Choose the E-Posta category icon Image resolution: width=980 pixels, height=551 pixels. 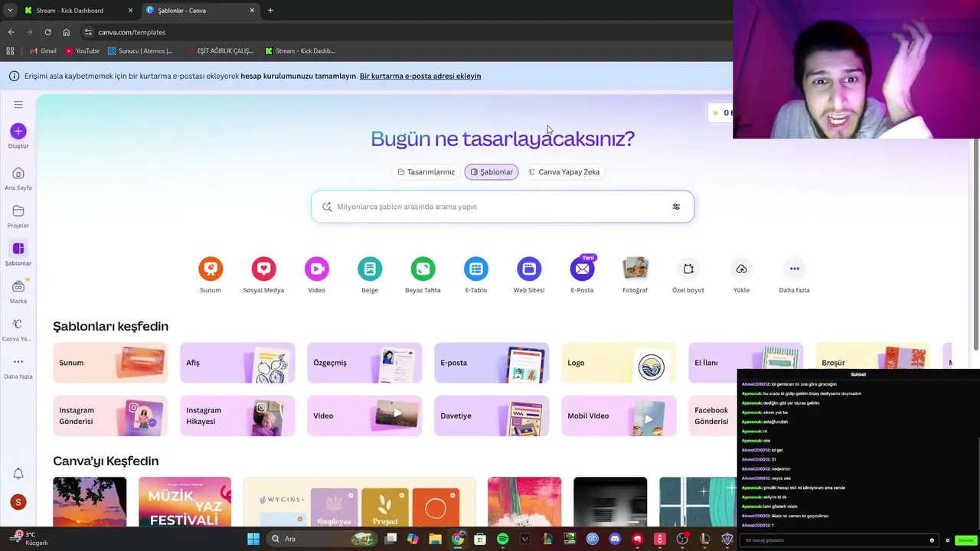(x=582, y=269)
